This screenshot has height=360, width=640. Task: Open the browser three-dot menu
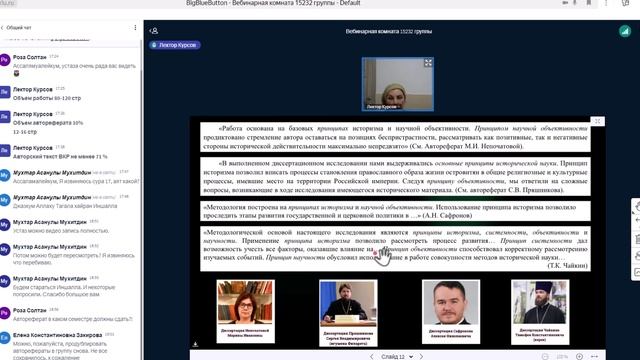click(x=606, y=3)
